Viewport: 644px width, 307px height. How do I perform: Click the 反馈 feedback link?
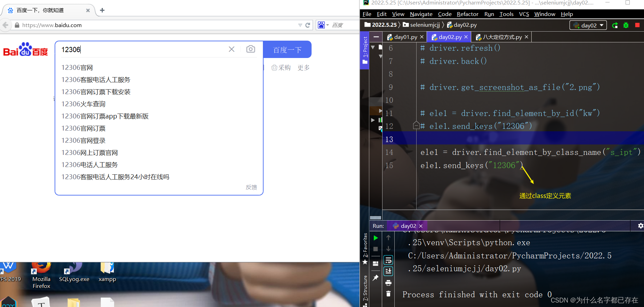[251, 187]
